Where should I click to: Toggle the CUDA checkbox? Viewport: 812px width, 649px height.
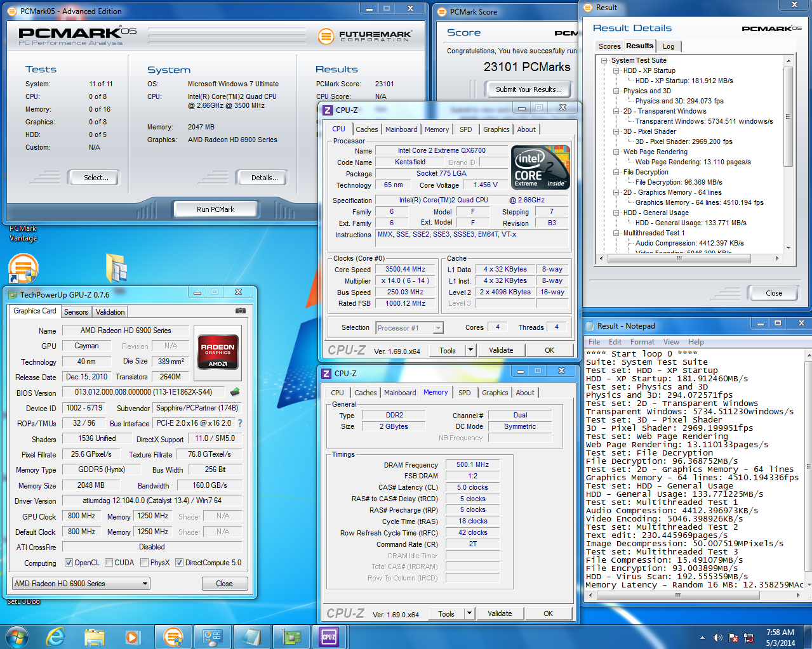click(x=109, y=563)
